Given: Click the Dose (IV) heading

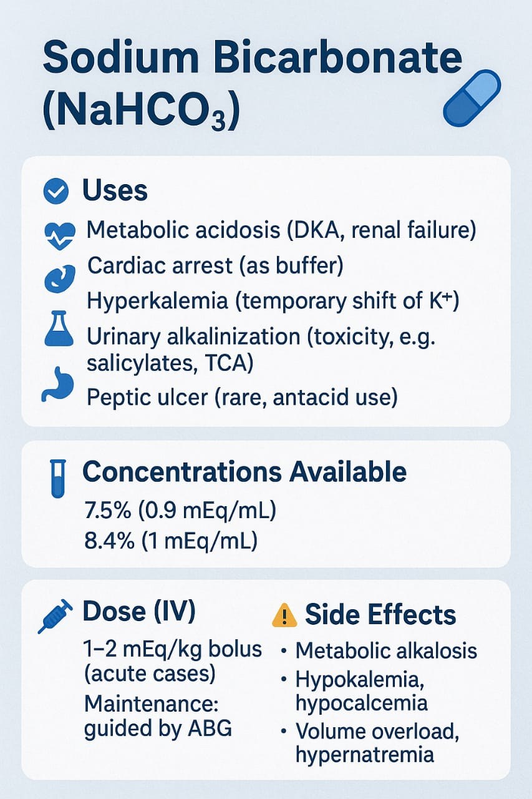Looking at the screenshot, I should 139,612.
